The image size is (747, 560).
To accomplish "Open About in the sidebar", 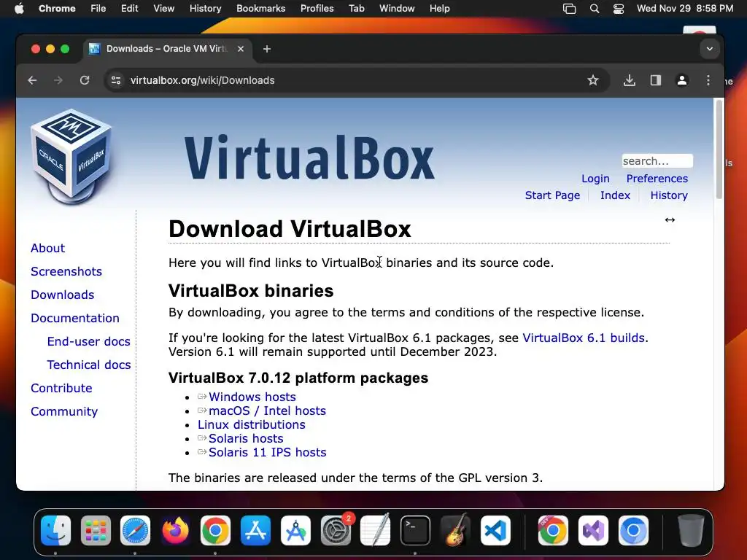I will pyautogui.click(x=47, y=248).
